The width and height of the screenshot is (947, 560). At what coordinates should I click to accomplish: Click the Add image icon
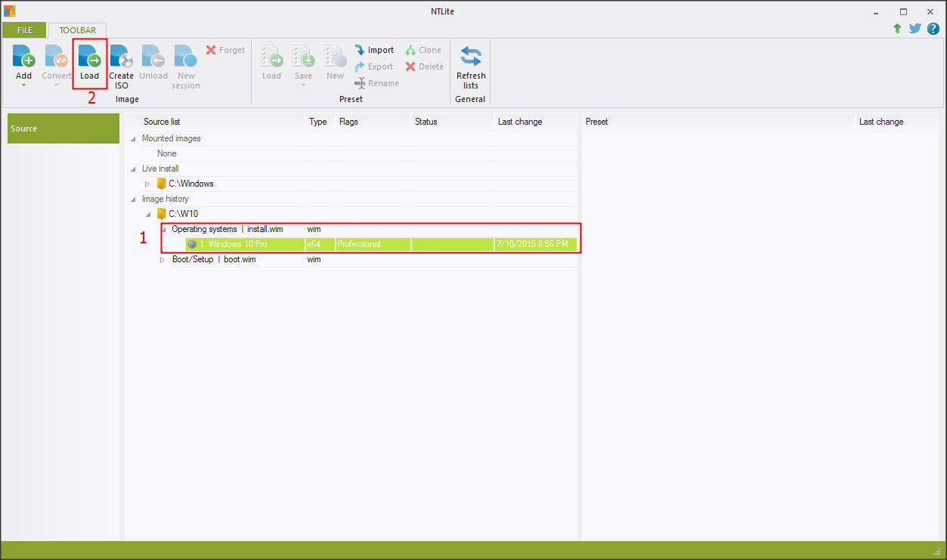point(24,57)
